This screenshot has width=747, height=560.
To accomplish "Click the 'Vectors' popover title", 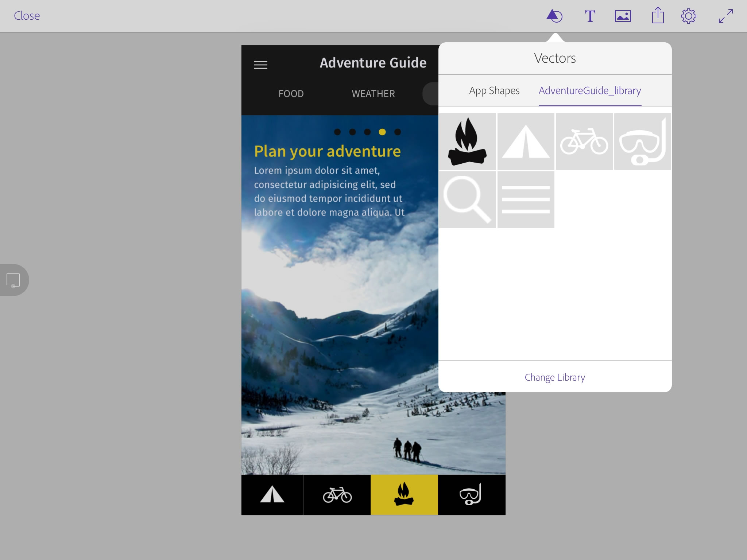I will (x=555, y=58).
